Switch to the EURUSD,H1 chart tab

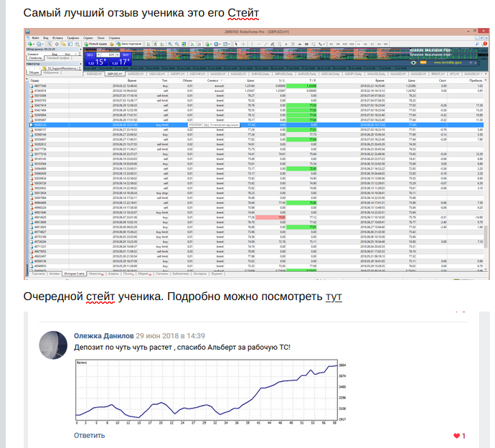[95, 74]
